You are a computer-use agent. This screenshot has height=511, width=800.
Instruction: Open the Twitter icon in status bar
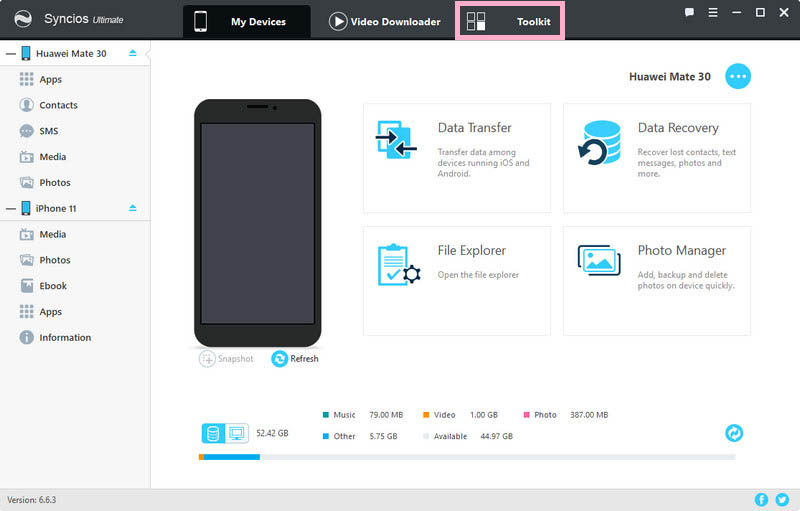pos(782,500)
